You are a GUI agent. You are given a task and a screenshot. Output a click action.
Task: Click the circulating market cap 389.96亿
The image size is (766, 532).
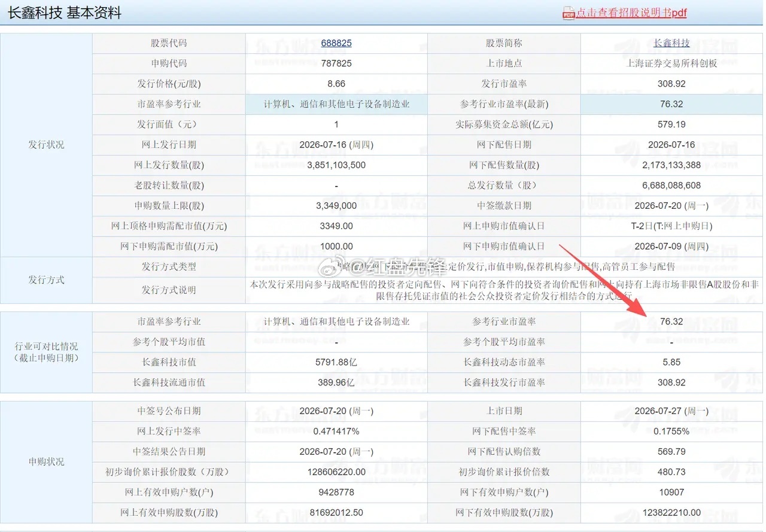(336, 382)
